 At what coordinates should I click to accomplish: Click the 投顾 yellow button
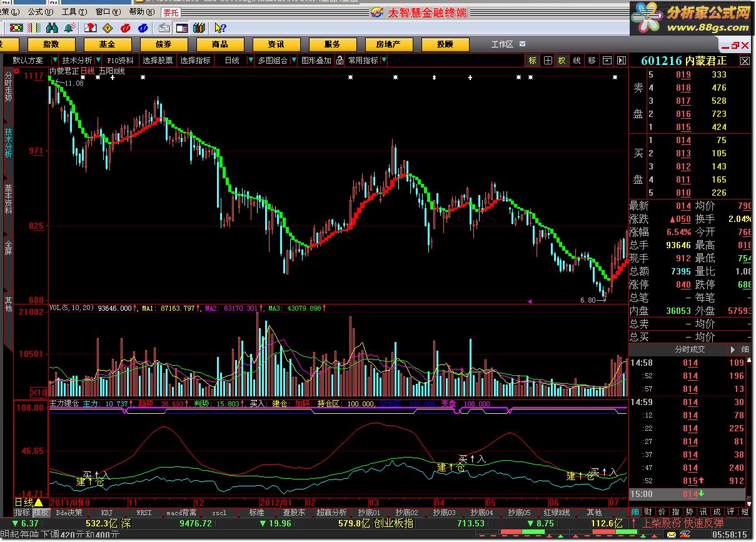[445, 44]
